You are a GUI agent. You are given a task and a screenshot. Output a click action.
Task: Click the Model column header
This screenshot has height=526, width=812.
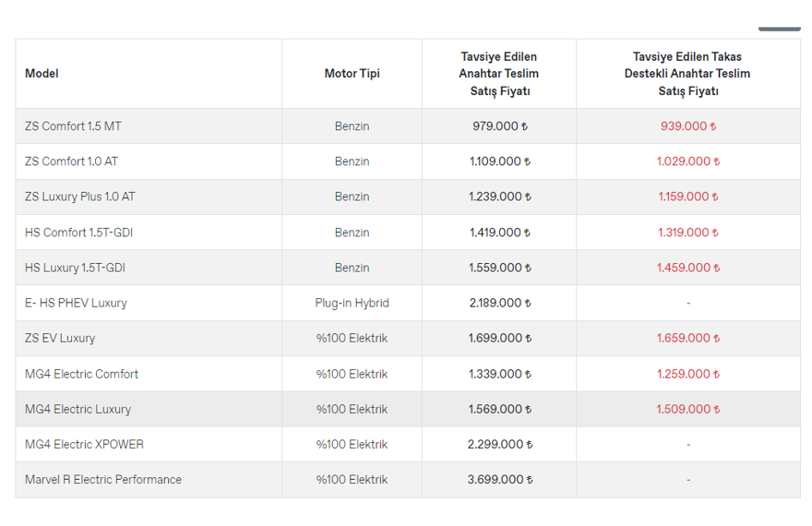point(42,74)
